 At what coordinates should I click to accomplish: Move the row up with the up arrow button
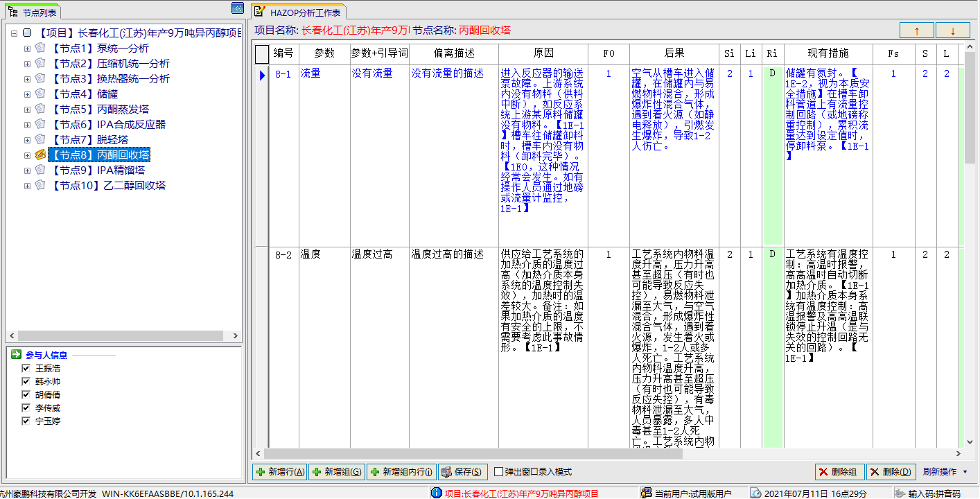(x=917, y=30)
